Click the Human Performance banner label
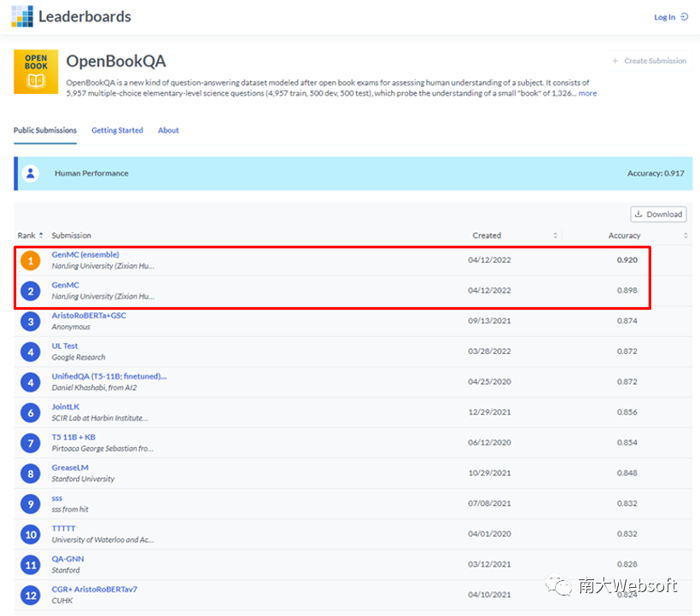The image size is (700, 616). [91, 173]
